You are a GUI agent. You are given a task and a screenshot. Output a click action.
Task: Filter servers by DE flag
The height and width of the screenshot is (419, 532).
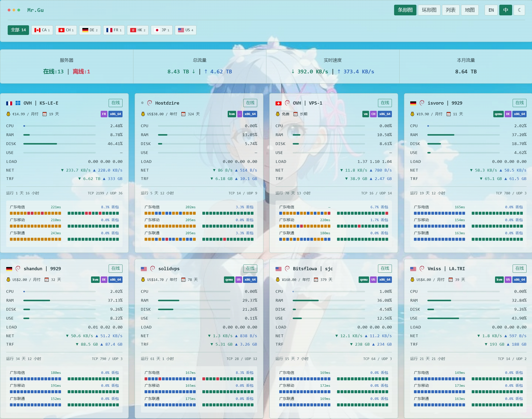90,30
